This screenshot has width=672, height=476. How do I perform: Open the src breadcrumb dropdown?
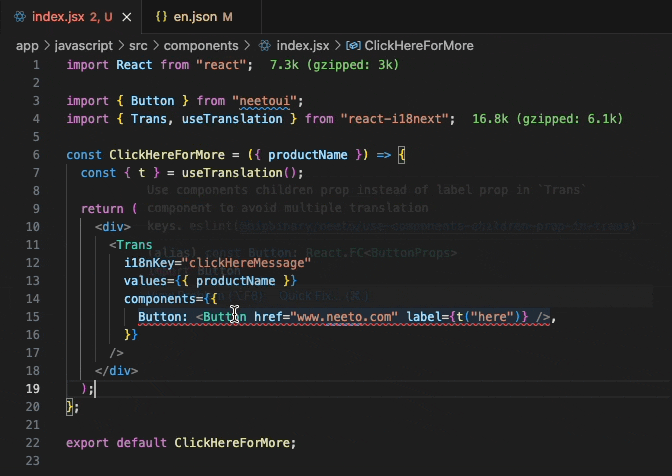click(x=137, y=45)
